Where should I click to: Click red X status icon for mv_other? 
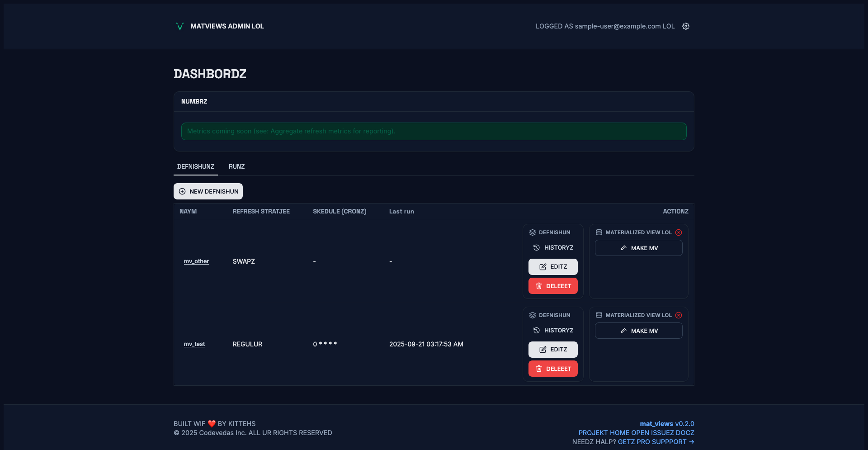[679, 232]
